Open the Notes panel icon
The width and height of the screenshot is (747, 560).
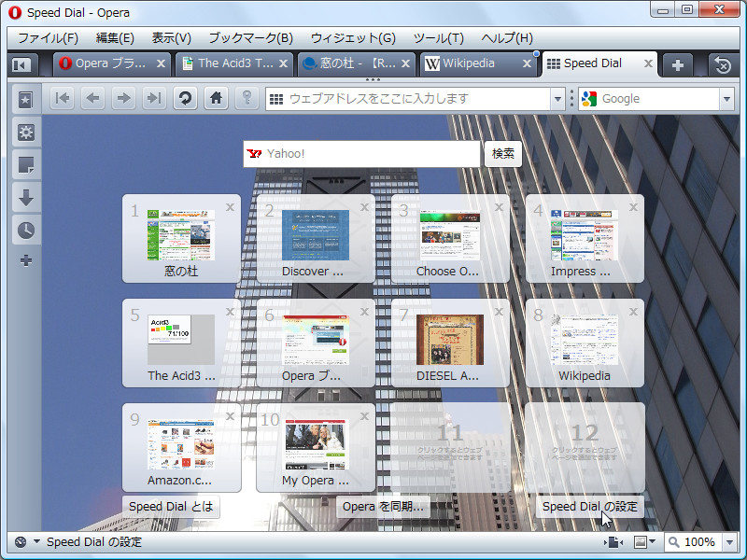pyautogui.click(x=26, y=165)
